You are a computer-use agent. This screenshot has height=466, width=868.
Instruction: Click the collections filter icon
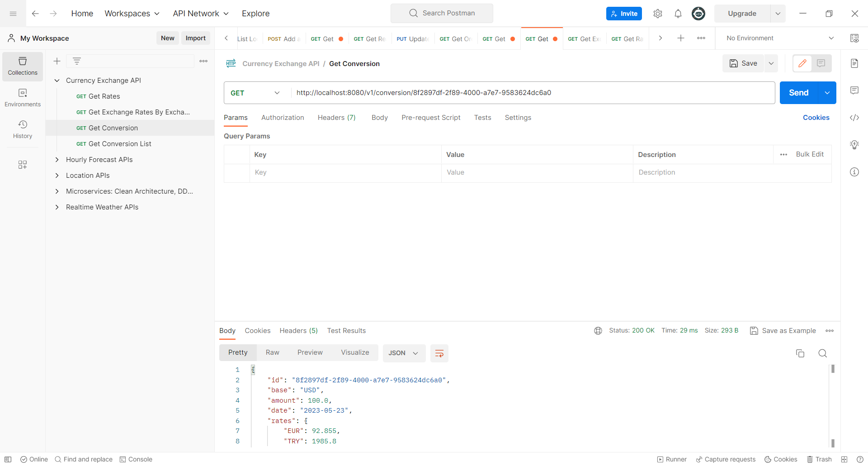point(77,61)
